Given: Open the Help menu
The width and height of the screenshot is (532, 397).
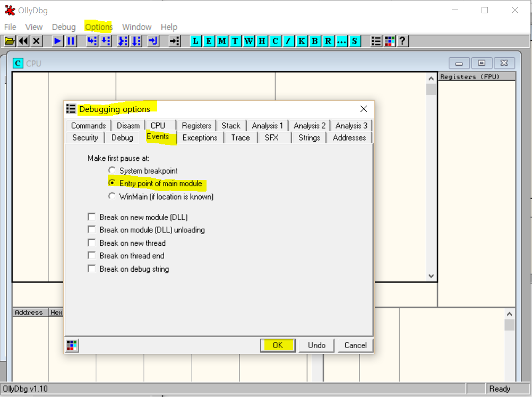Looking at the screenshot, I should click(x=169, y=27).
